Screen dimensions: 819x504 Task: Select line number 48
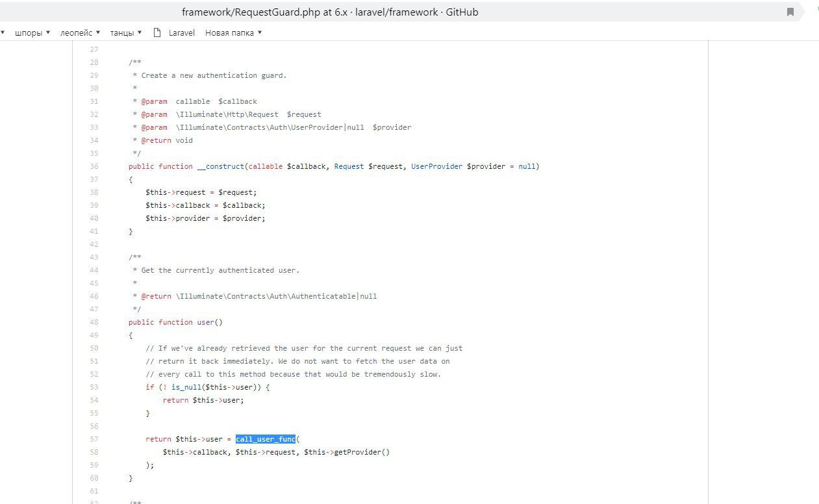94,322
